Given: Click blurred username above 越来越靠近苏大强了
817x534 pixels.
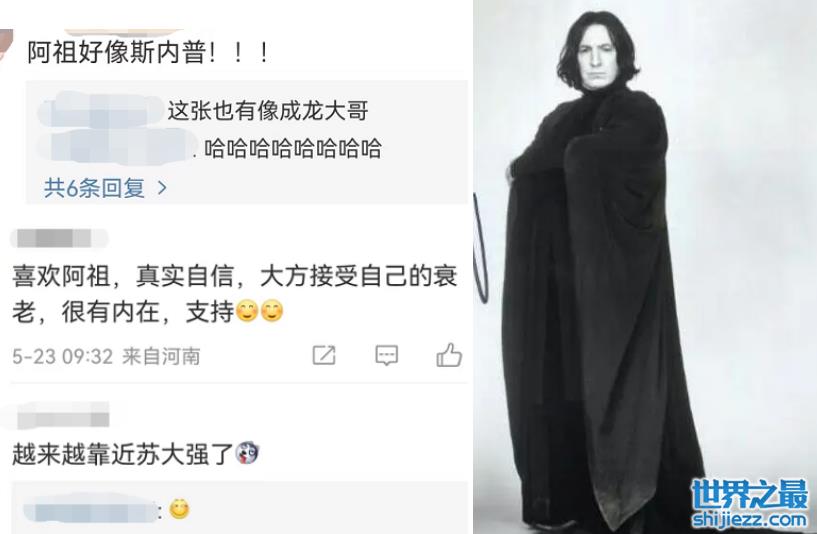Looking at the screenshot, I should click(x=63, y=417).
